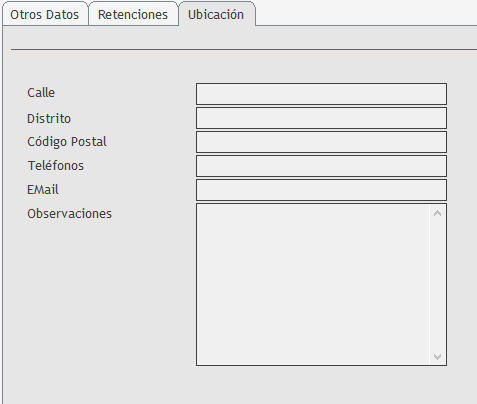Select the Teléfonos input field
The height and width of the screenshot is (404, 477).
pos(321,166)
